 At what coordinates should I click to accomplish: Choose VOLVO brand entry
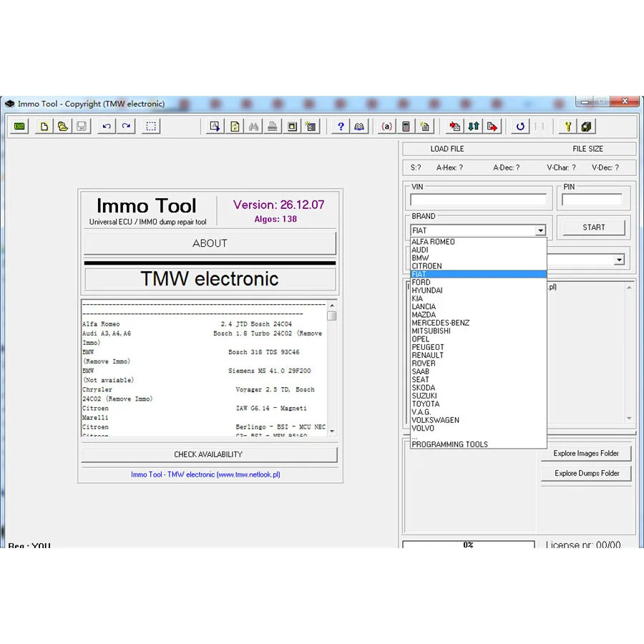coord(479,429)
